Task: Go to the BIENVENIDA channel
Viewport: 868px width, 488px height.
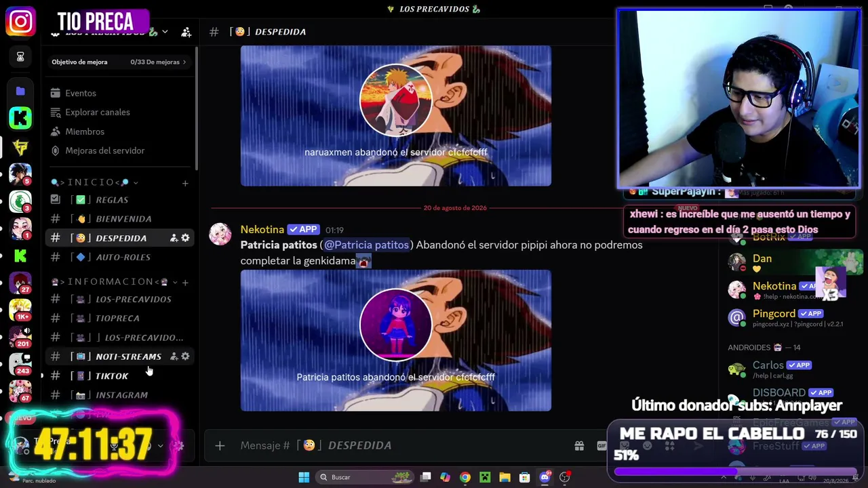Action: tap(119, 219)
